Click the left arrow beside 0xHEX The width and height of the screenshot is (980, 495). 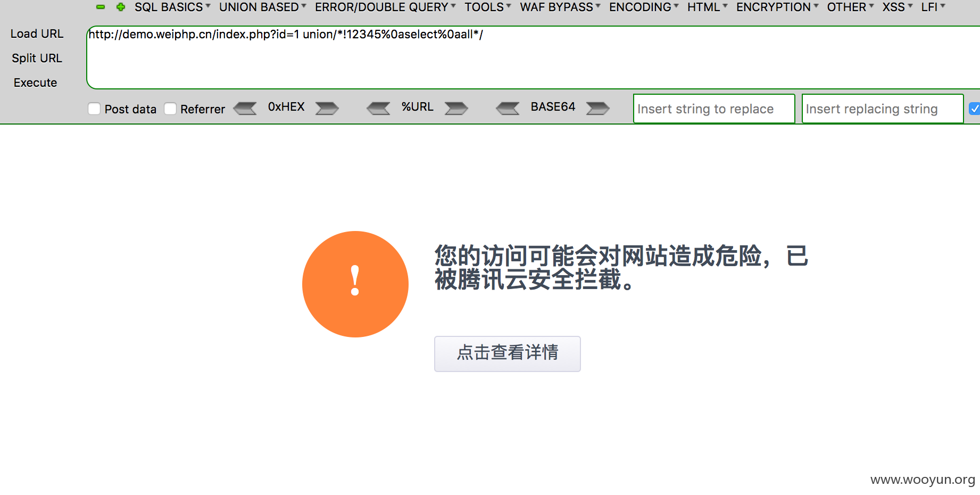click(x=245, y=108)
